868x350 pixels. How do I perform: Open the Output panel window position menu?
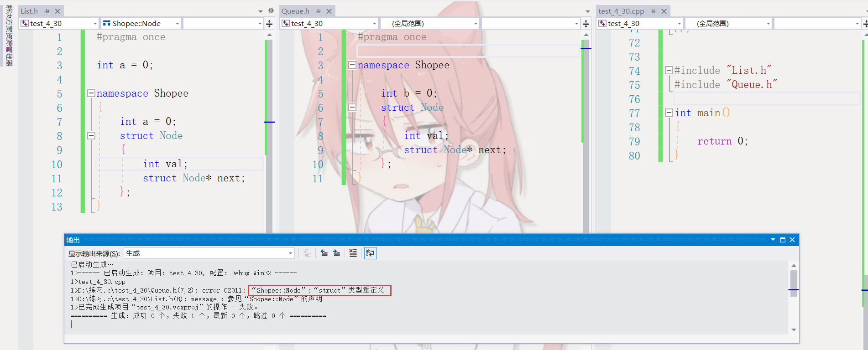[x=773, y=240]
